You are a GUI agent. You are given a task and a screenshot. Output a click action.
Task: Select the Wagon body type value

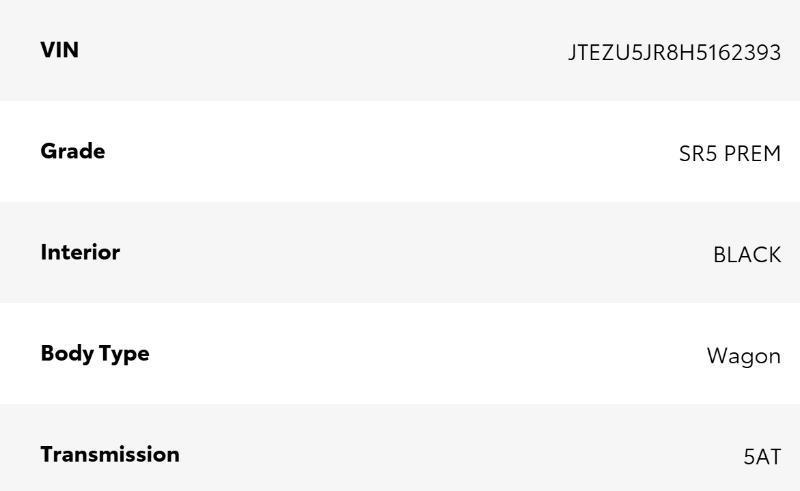coord(743,356)
